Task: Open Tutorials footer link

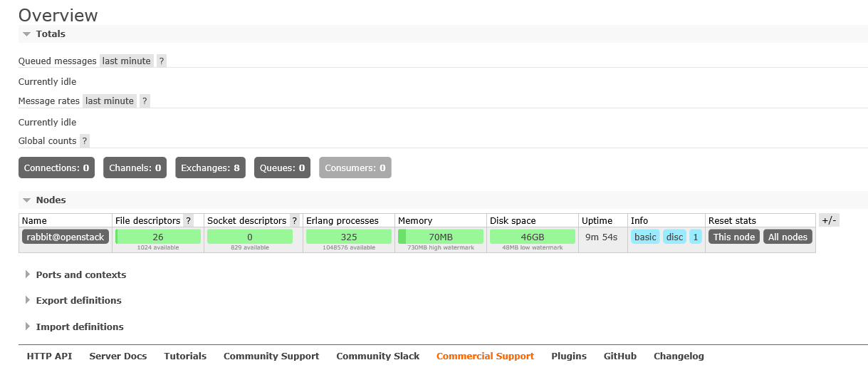Action: pos(185,356)
